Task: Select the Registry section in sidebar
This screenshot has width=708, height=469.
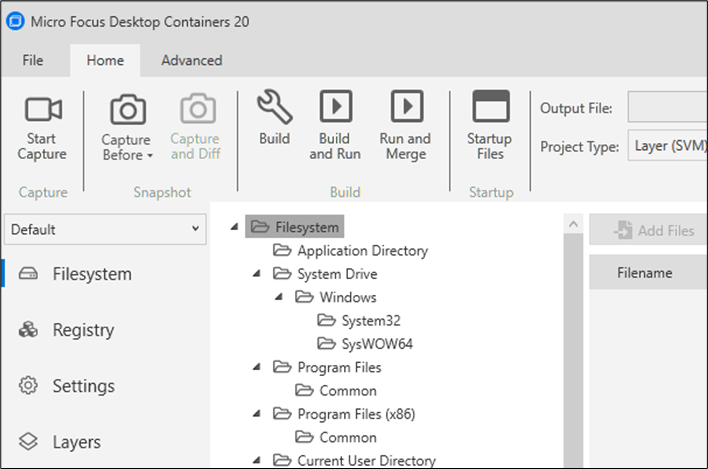Action: tap(83, 330)
